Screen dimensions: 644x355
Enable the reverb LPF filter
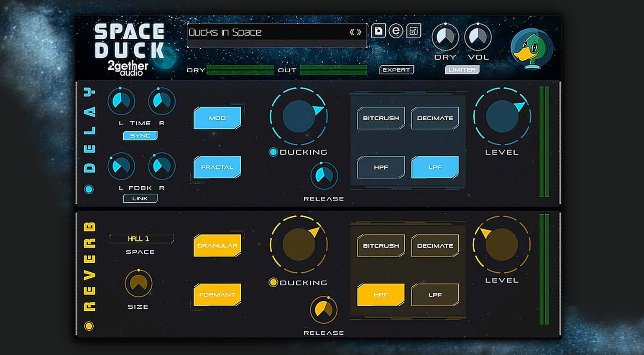(x=435, y=295)
